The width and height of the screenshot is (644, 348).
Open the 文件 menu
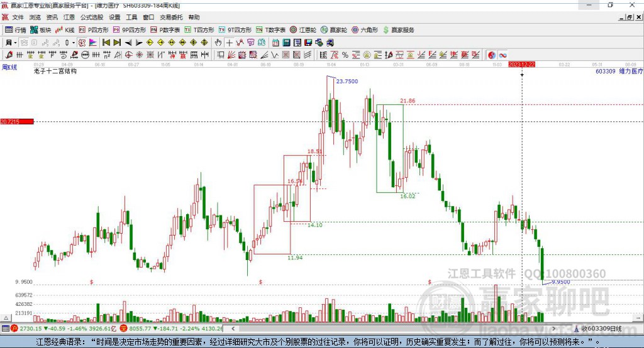click(x=18, y=17)
